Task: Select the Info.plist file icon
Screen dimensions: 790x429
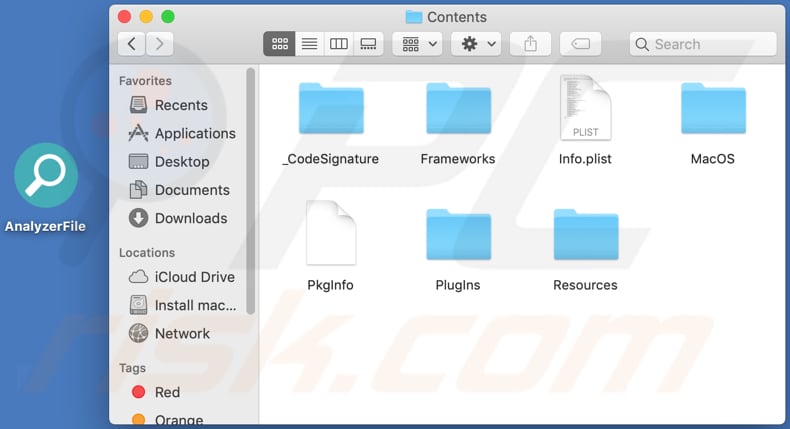Action: pos(585,107)
